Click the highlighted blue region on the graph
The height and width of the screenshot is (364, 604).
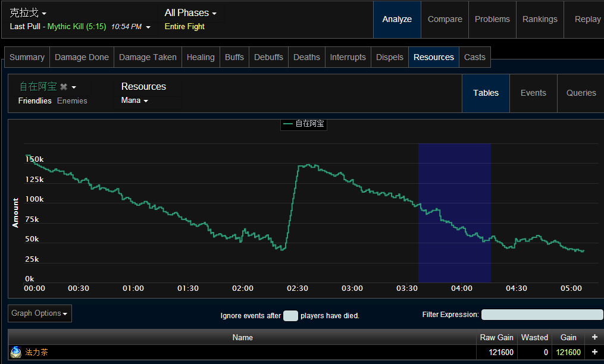coord(455,213)
